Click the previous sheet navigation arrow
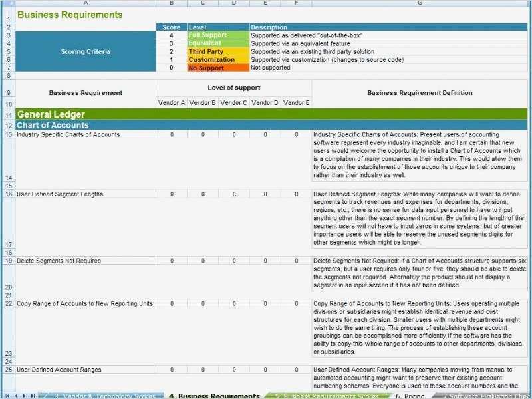Viewport: 532px width, 399px height. pyautogui.click(x=15, y=396)
